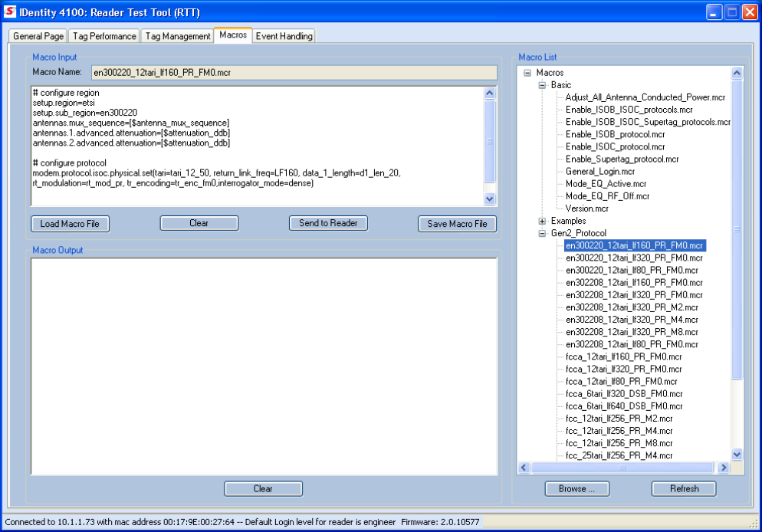Select fcc_25tari_lf256_PR_M4.mcr
The height and width of the screenshot is (532, 762).
coord(619,455)
